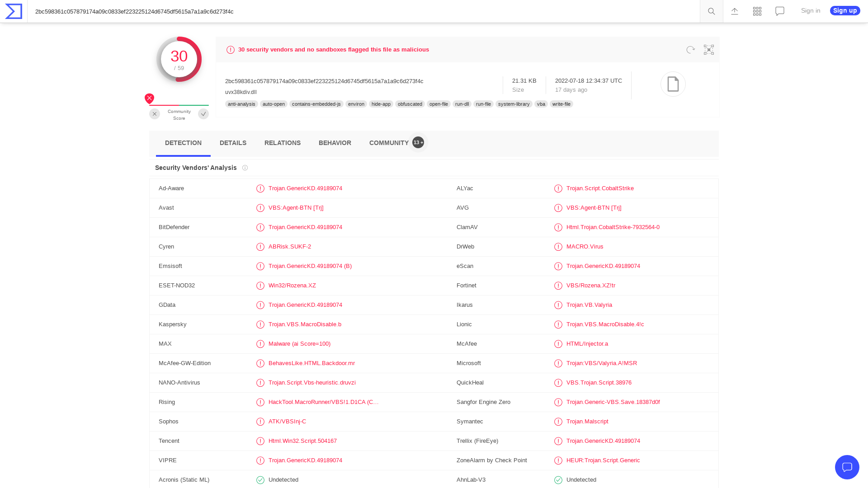Click the file hash input field
The width and height of the screenshot is (868, 488).
point(316,11)
